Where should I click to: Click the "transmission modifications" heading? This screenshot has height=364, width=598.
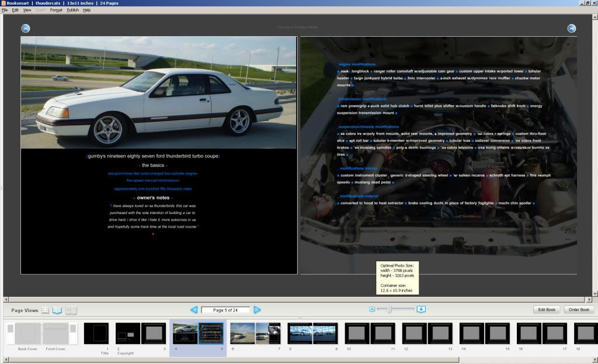362,99
